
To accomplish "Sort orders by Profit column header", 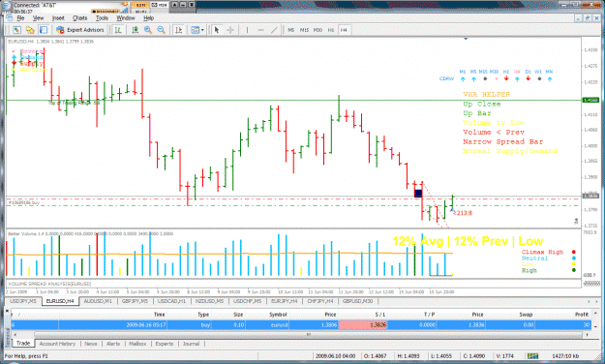I will click(x=582, y=315).
